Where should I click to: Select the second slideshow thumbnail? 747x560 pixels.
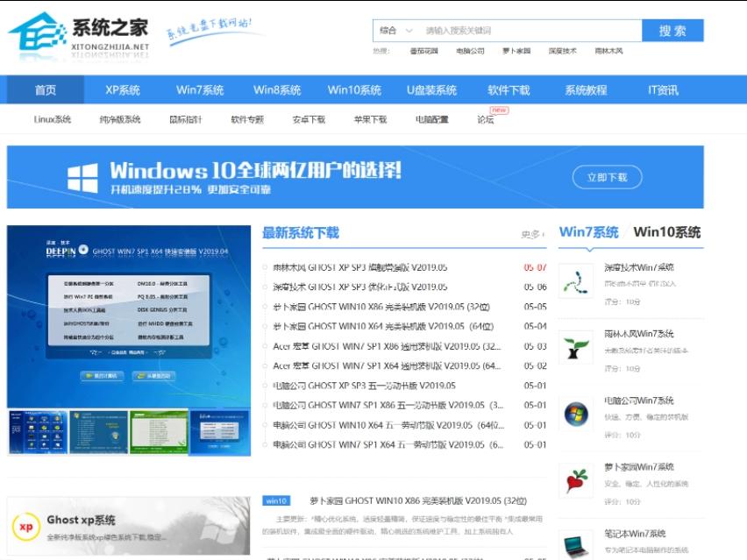98,432
